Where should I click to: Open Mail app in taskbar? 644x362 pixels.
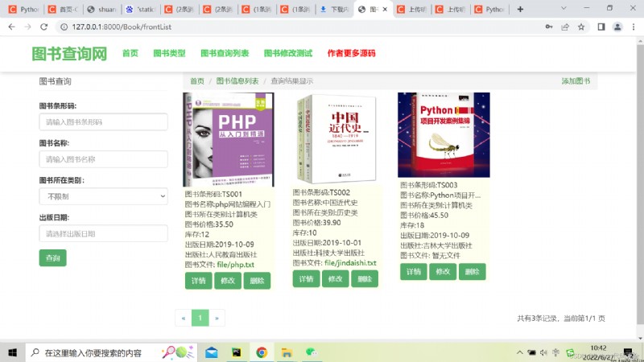212,352
